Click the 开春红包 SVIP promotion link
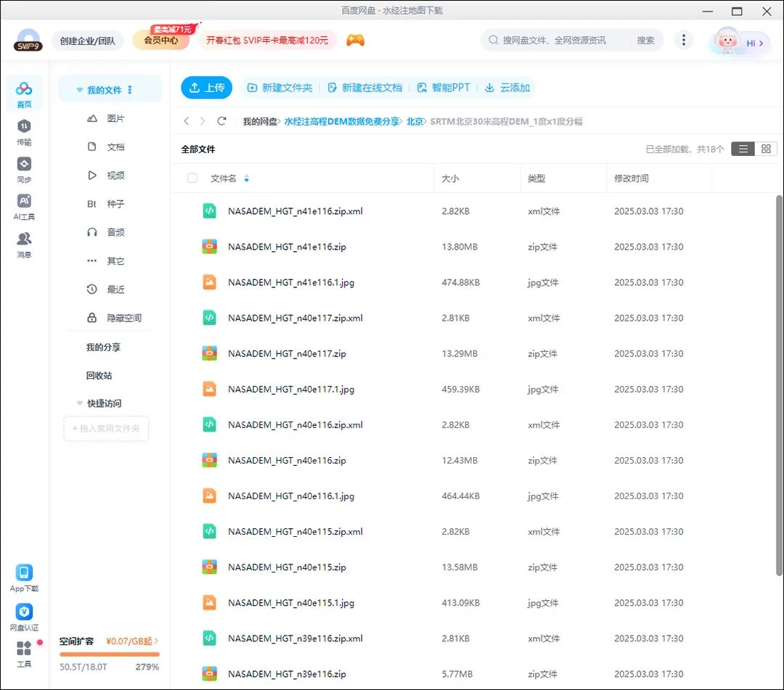784x690 pixels. coord(267,41)
